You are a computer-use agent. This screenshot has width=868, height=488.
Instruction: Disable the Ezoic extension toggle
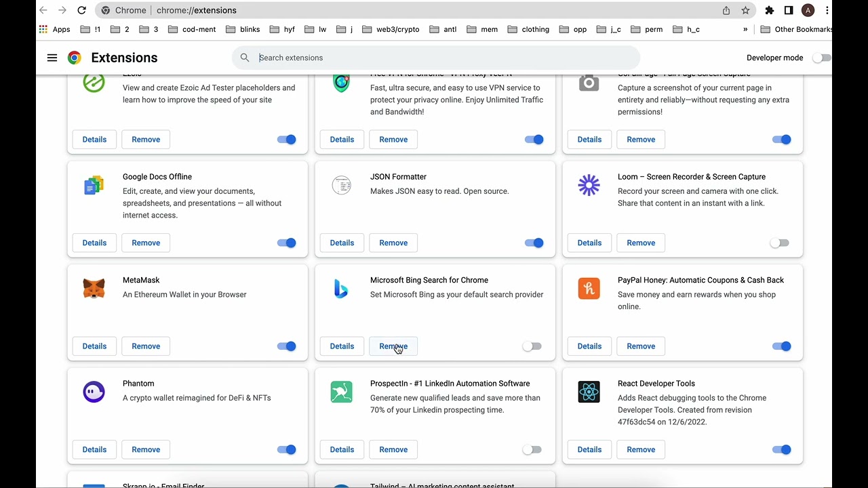coord(286,140)
